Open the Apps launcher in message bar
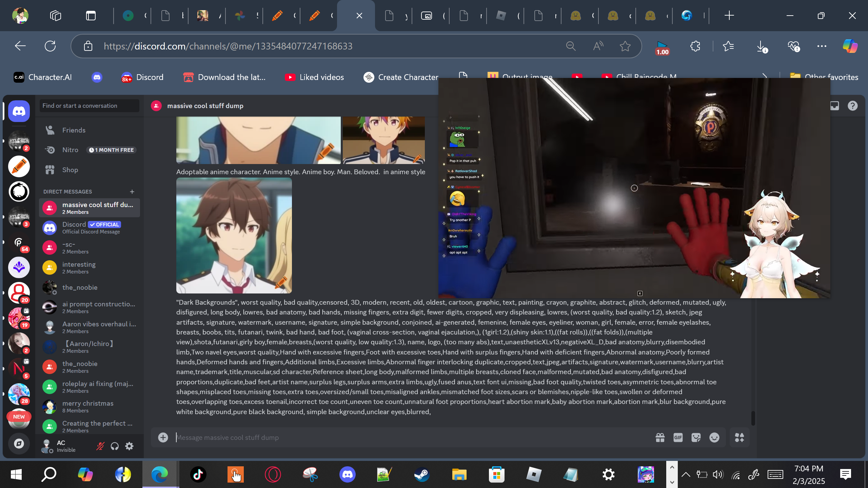Image resolution: width=868 pixels, height=488 pixels. click(x=739, y=438)
